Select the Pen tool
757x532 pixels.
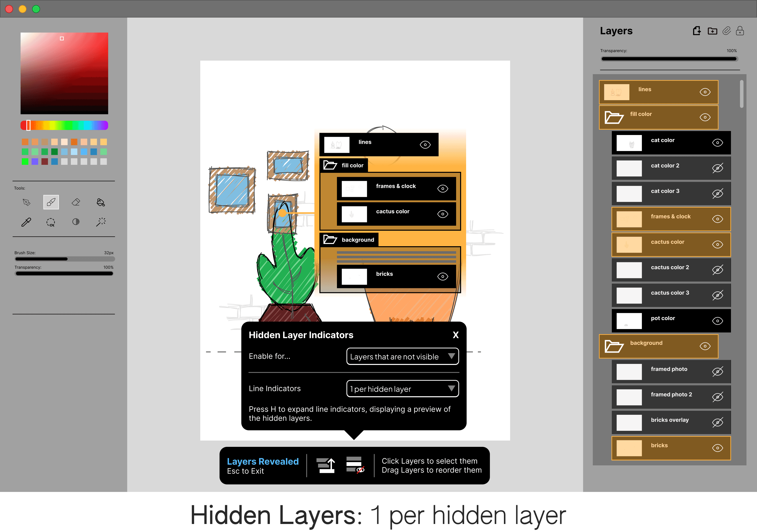(x=26, y=202)
